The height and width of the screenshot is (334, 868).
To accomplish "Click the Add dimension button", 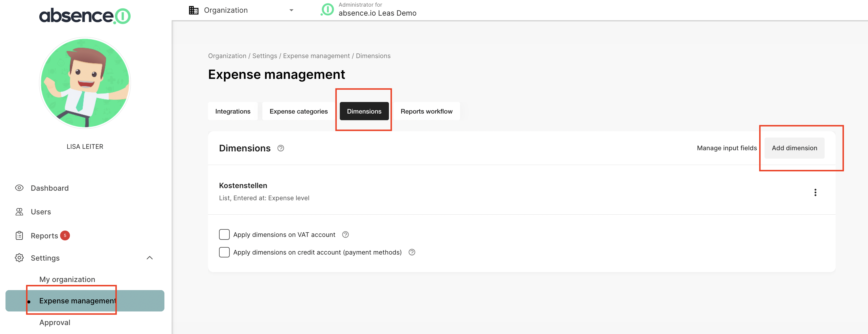I will [794, 148].
